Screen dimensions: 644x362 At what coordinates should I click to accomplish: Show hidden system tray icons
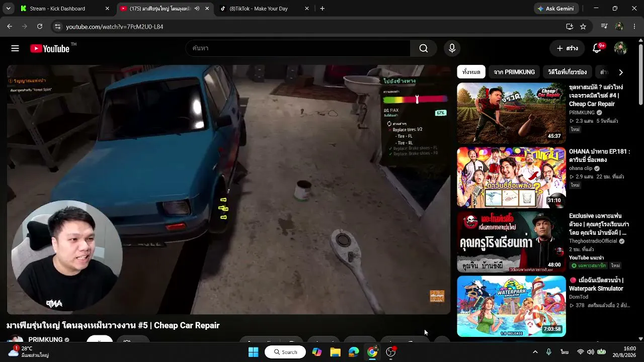point(535,352)
